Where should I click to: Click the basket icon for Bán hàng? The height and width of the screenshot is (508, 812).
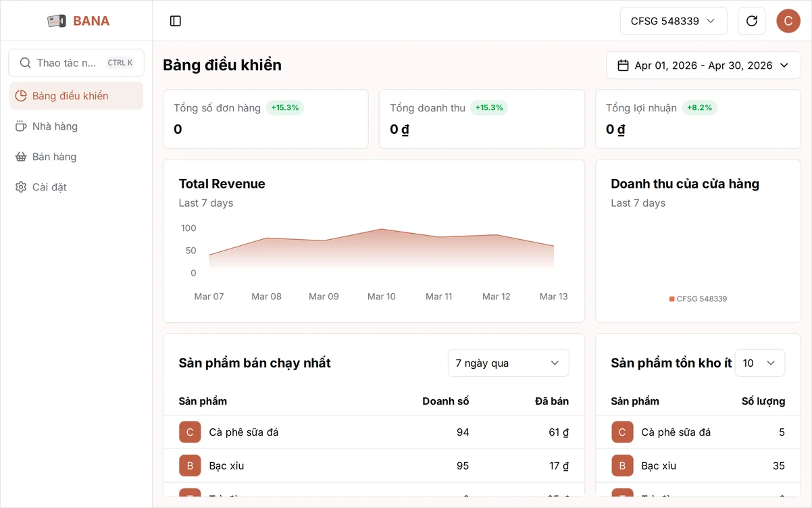[21, 157]
